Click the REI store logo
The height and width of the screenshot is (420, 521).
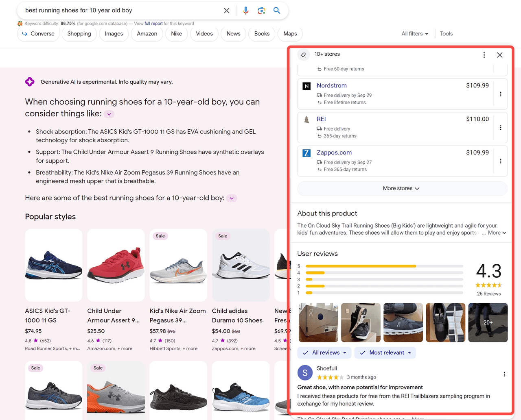click(x=307, y=120)
